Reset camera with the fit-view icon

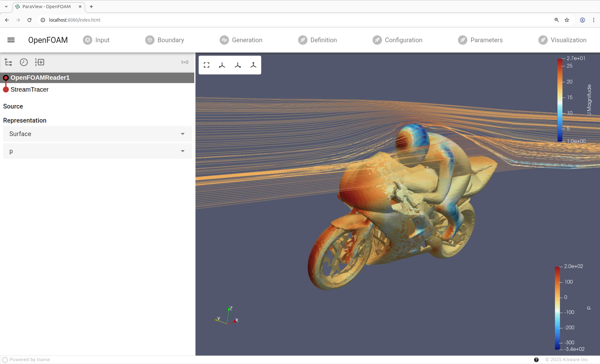pyautogui.click(x=206, y=65)
